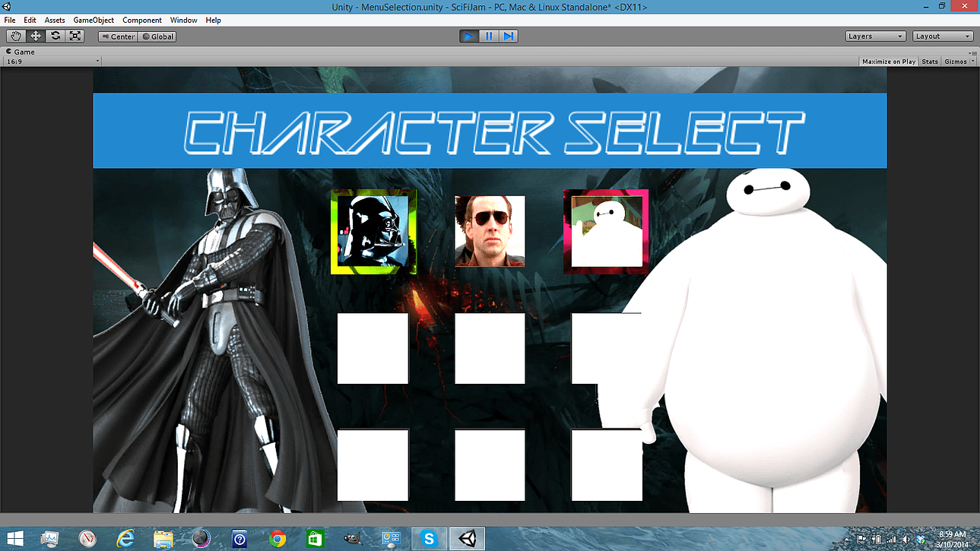Open the Component menu
Image resolution: width=980 pixels, height=551 pixels.
[x=142, y=20]
